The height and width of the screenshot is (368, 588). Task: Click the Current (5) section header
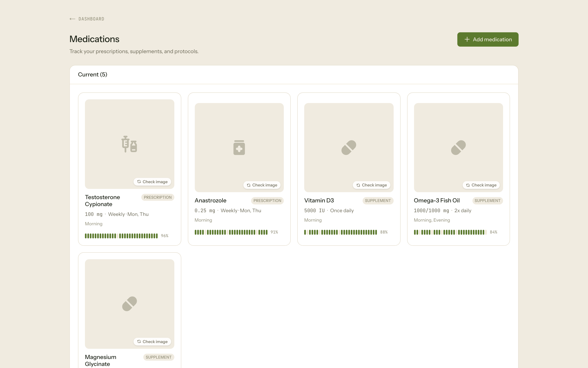tap(92, 74)
